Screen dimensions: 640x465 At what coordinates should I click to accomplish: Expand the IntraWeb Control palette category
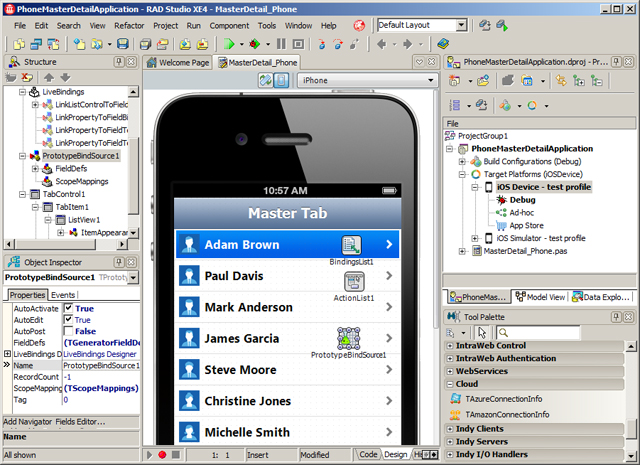click(x=450, y=346)
